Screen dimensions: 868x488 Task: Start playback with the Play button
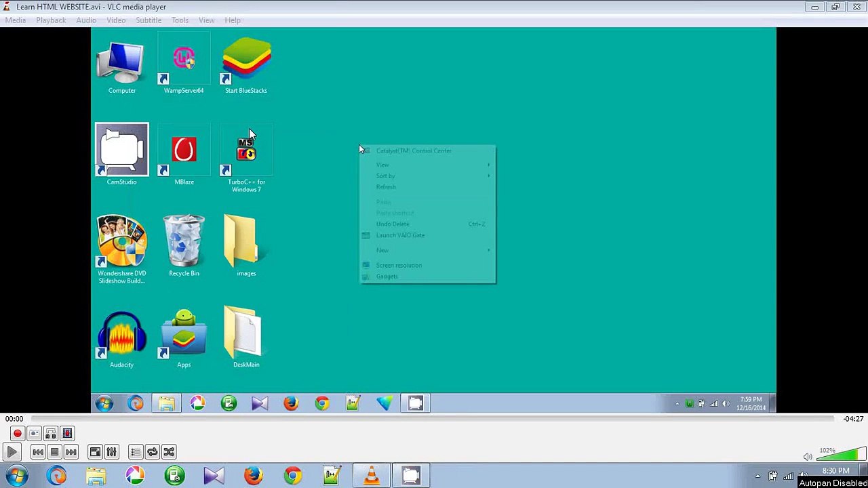(12, 452)
